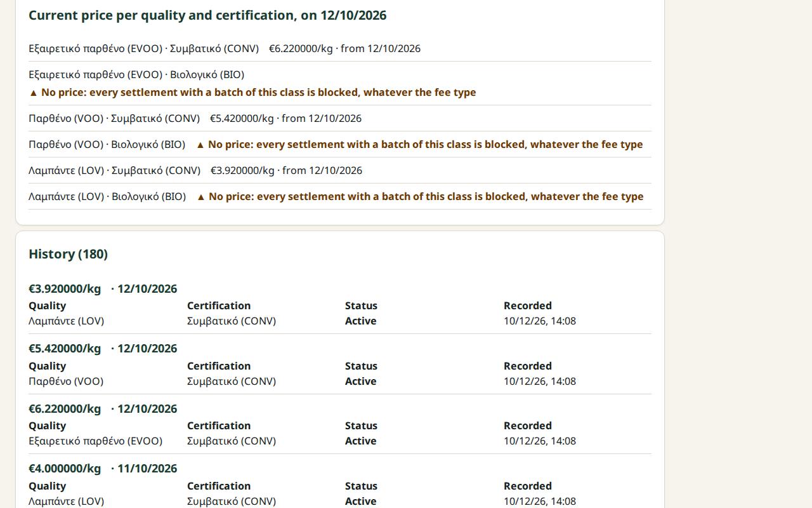This screenshot has width=812, height=508.
Task: Click 'Συμβατικό (CONV)' certification in the €3.920000/kg history entry
Action: point(232,321)
